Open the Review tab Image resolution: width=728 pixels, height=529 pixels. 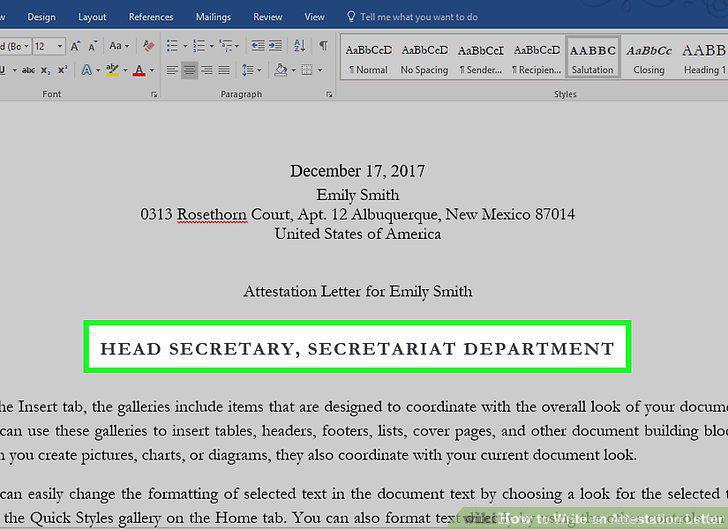(267, 17)
